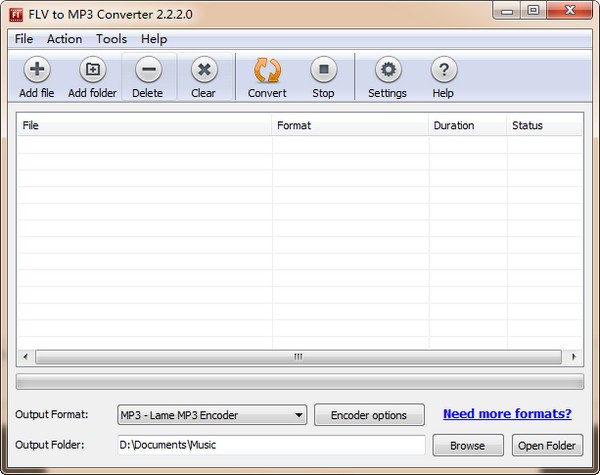This screenshot has width=600, height=475.
Task: Maximize the converter window
Action: pyautogui.click(x=533, y=11)
